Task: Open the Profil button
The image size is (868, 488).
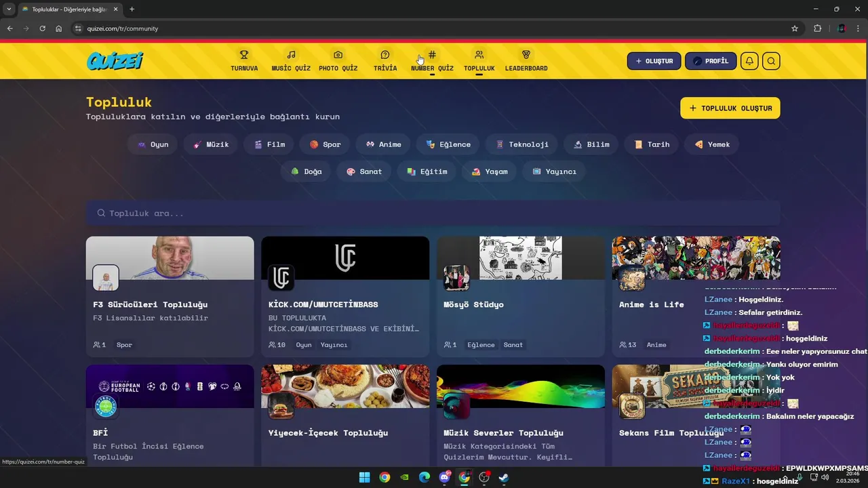Action: click(711, 61)
